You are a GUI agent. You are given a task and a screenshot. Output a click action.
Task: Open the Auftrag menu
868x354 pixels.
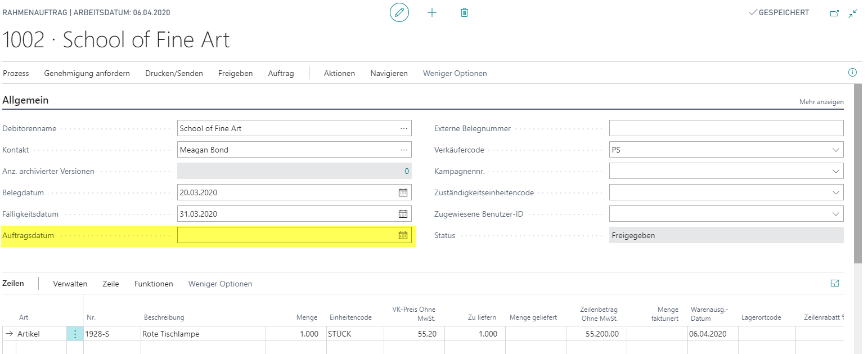click(281, 73)
